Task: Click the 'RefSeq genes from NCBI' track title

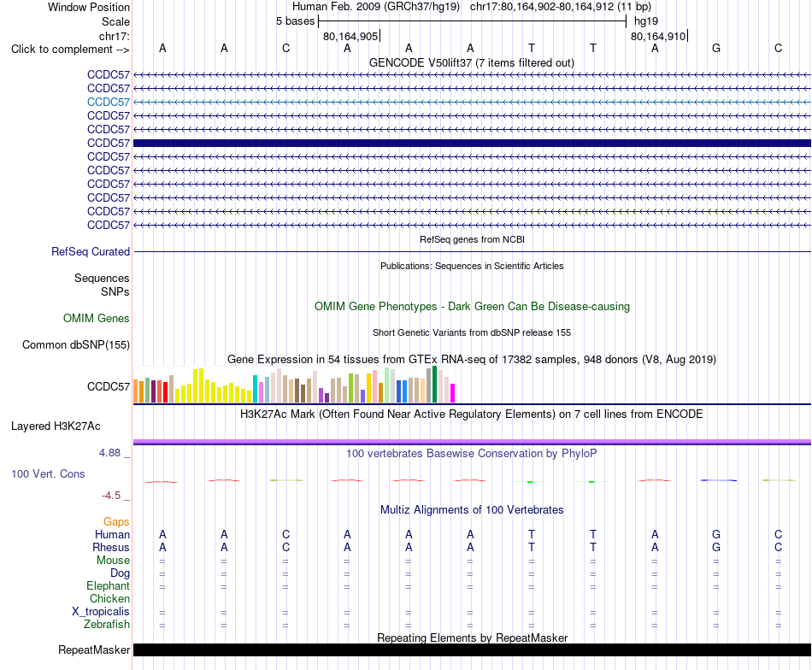Action: tap(472, 239)
